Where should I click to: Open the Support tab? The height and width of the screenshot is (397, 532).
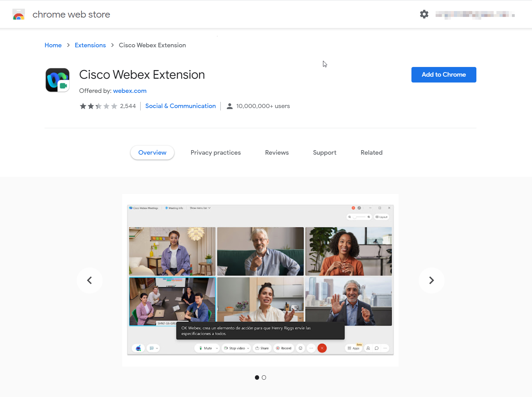(x=324, y=153)
